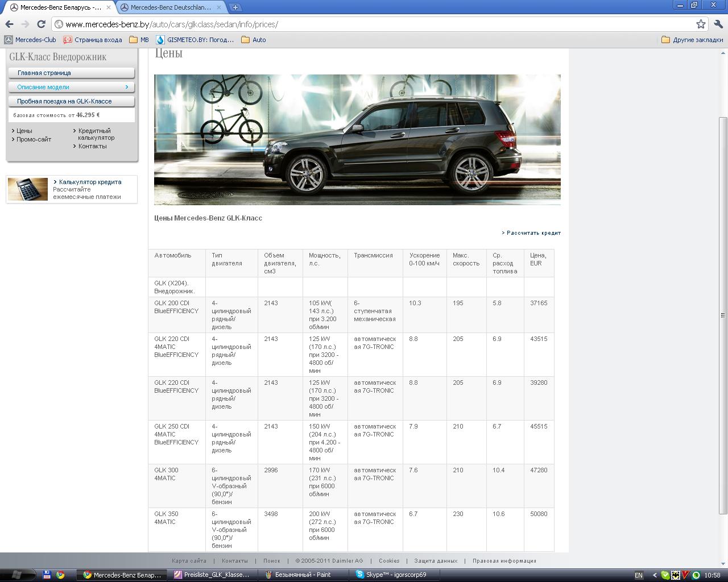Open the 'Auto' bookmarks folder
The image size is (728, 582).
pyautogui.click(x=254, y=40)
